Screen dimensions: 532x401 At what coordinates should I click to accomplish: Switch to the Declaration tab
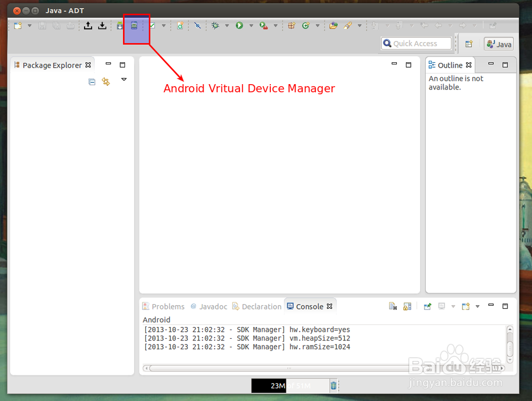click(257, 307)
